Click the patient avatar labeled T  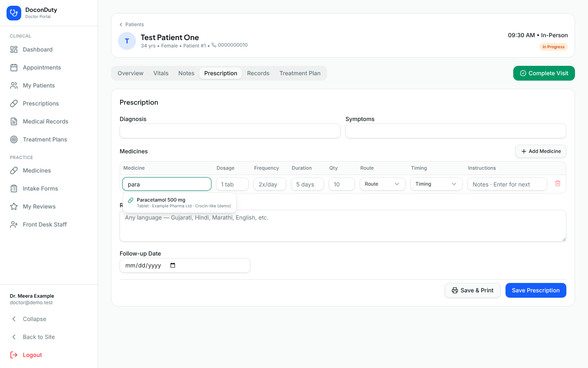coord(127,41)
